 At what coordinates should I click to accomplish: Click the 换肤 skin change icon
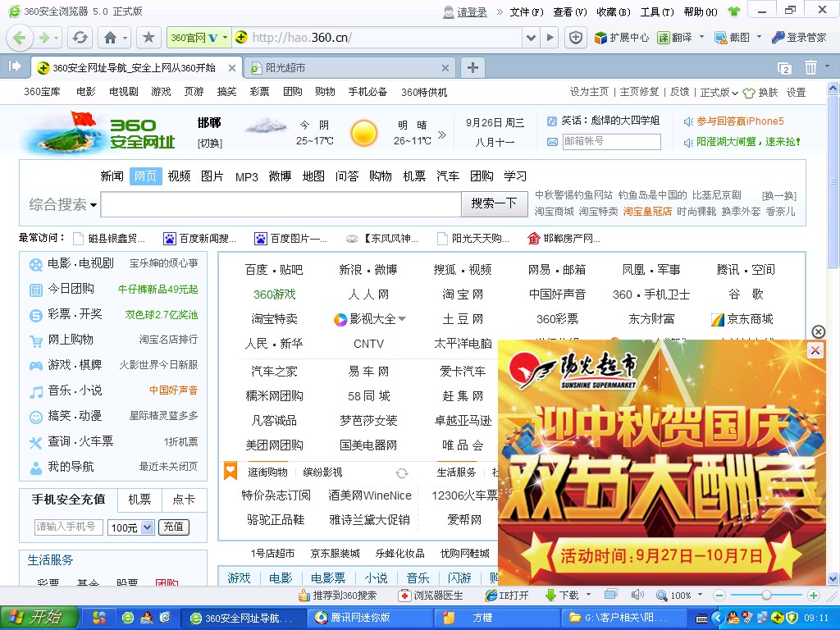click(748, 93)
